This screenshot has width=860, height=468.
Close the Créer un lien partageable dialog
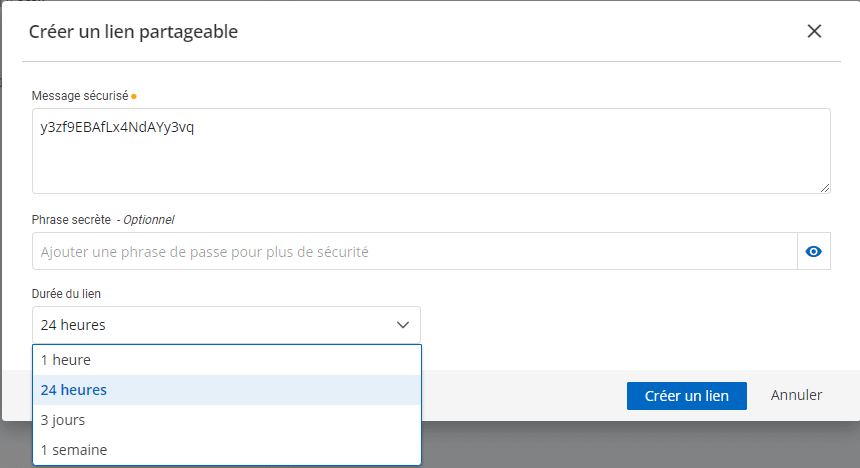click(814, 31)
